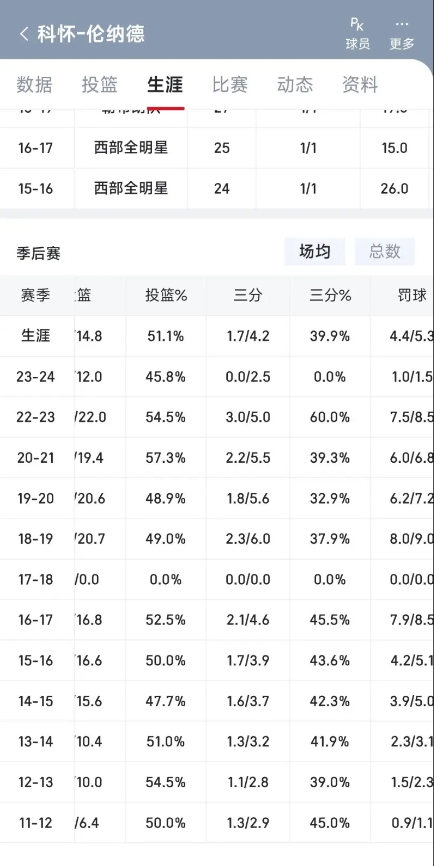This screenshot has height=866, width=434.
Task: Toggle playoffs stats to 场均
Action: pyautogui.click(x=315, y=252)
